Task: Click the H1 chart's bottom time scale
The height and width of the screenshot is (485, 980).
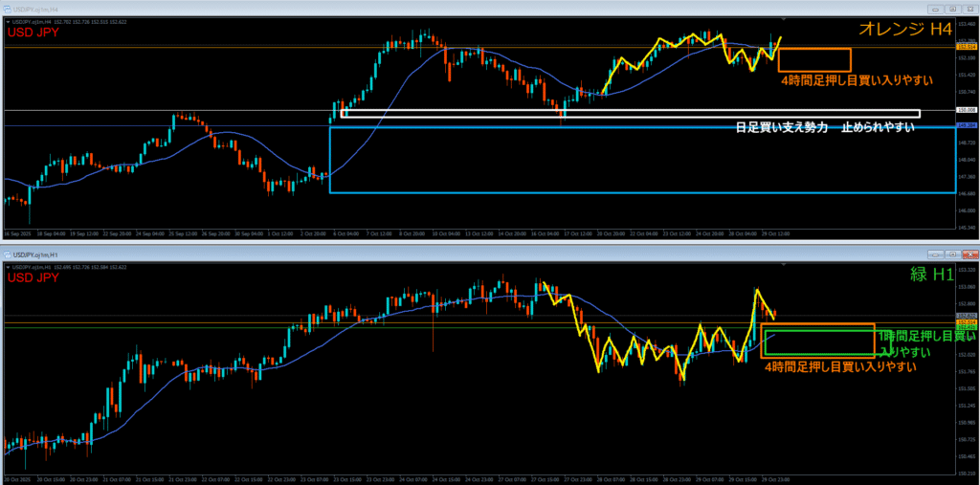Action: 479,478
